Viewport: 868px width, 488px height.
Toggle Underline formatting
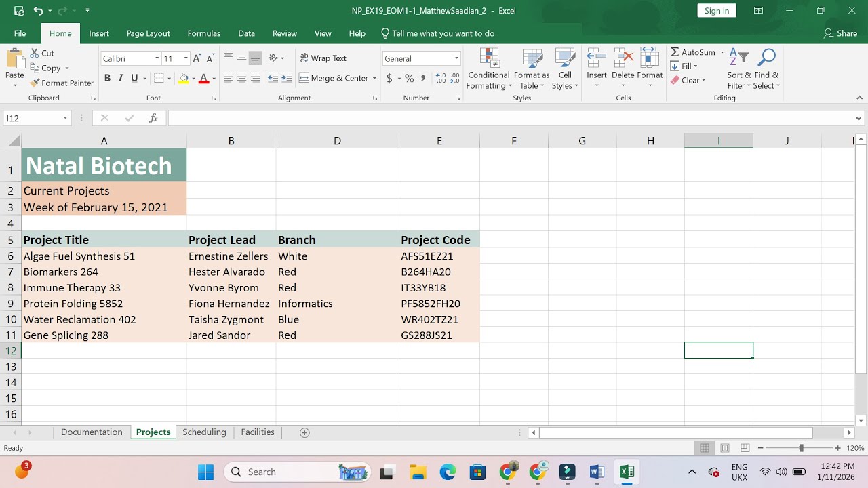tap(134, 79)
